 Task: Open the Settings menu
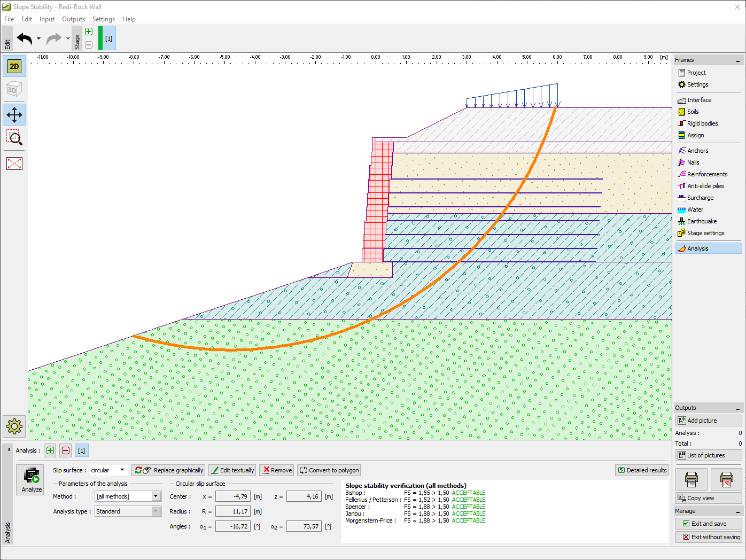click(x=103, y=19)
